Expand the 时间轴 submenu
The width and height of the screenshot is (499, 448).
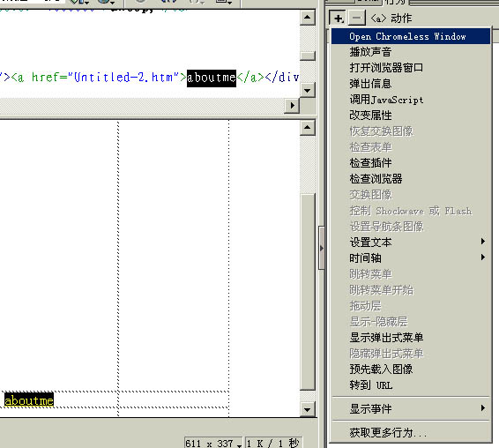tap(411, 258)
